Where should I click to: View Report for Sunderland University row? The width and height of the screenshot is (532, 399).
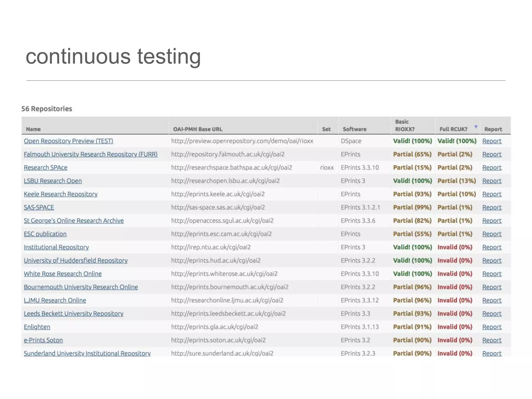coord(492,353)
